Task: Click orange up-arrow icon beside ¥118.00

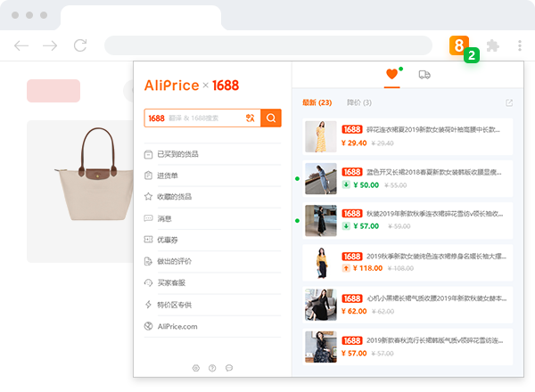Action: pyautogui.click(x=346, y=268)
